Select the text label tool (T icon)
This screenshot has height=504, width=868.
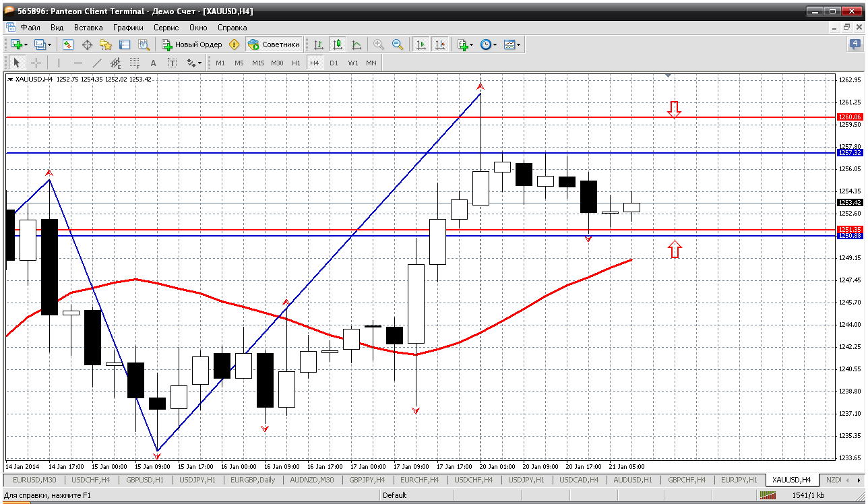tap(172, 63)
